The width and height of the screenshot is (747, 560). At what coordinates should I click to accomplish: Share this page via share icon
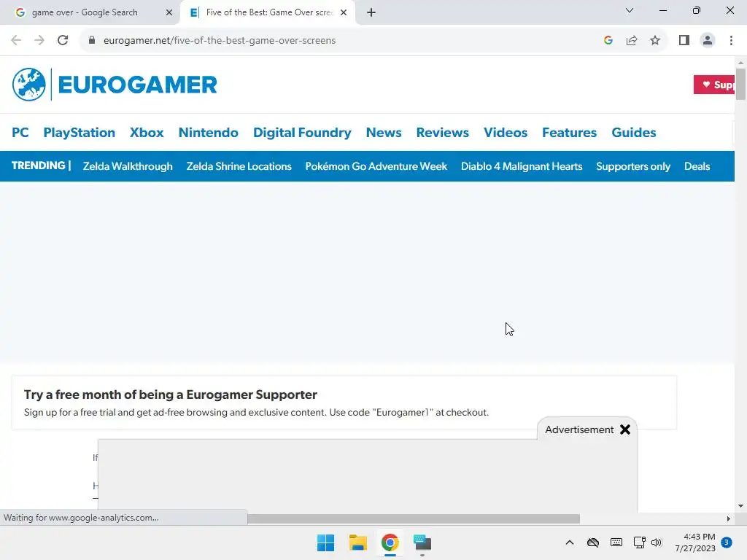pyautogui.click(x=632, y=41)
